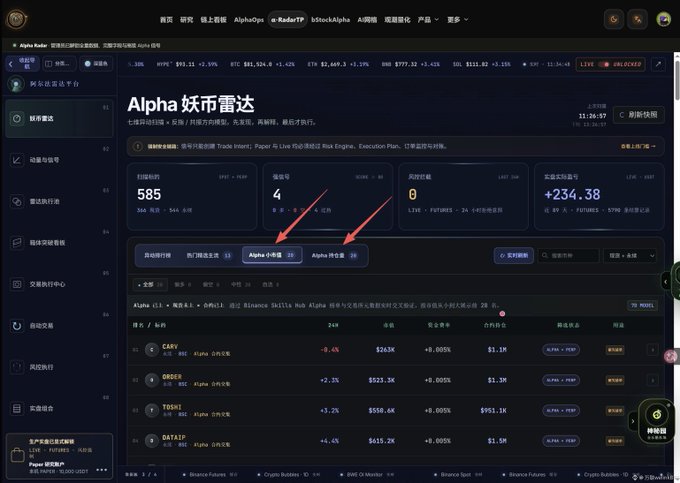Open 链上看板 in the top nav

[x=213, y=20]
